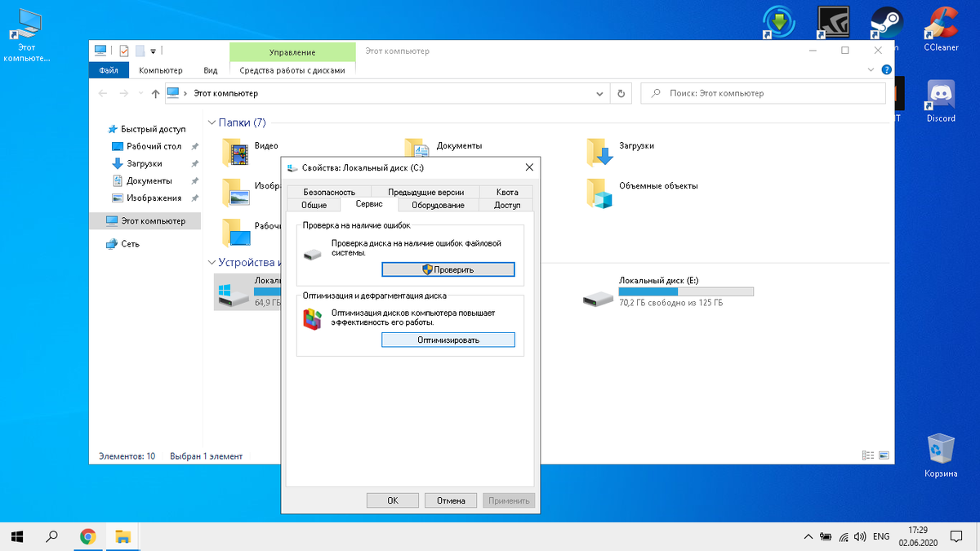Click the drive E: capacity bar
This screenshot has height=551, width=980.
[686, 291]
